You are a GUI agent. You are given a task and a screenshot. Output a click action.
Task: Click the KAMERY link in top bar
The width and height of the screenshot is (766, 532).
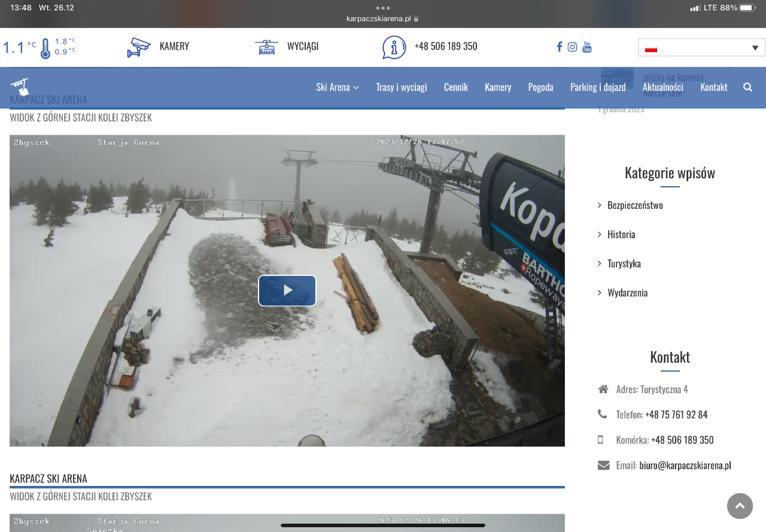(x=174, y=46)
